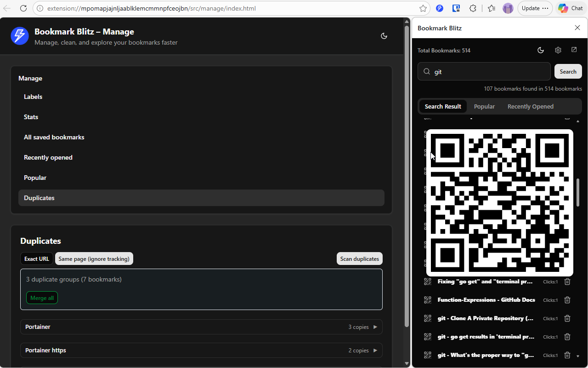Click the Search button in the side panel
Viewport: 588px width, 368px height.
(x=568, y=71)
